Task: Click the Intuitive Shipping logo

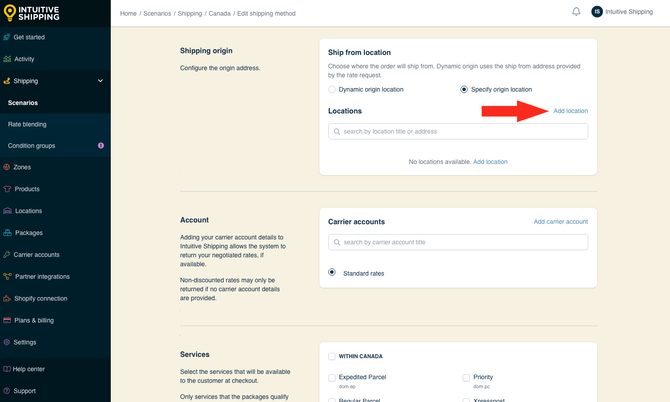Action: pos(31,13)
